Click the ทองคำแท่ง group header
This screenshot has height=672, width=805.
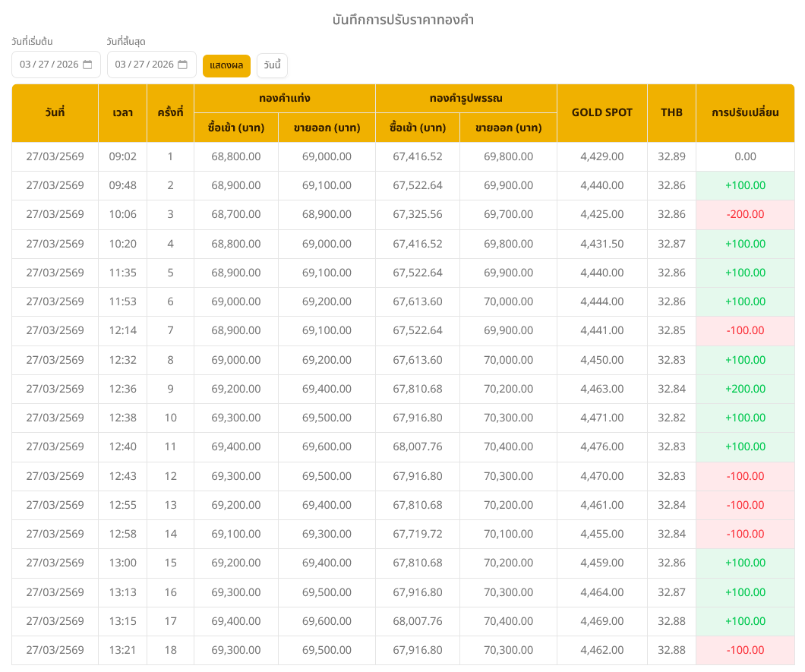click(x=284, y=99)
